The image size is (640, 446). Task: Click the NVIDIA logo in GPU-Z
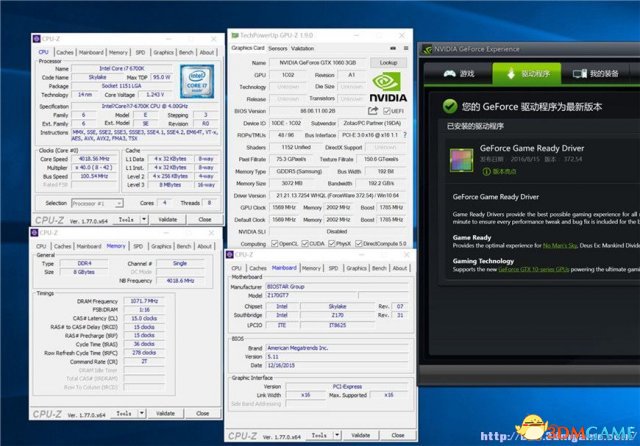388,87
